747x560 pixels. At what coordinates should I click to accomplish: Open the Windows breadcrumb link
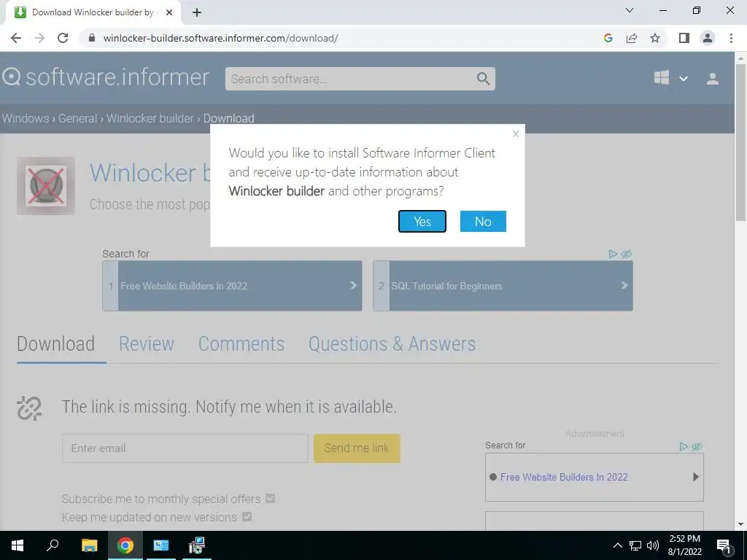click(26, 118)
